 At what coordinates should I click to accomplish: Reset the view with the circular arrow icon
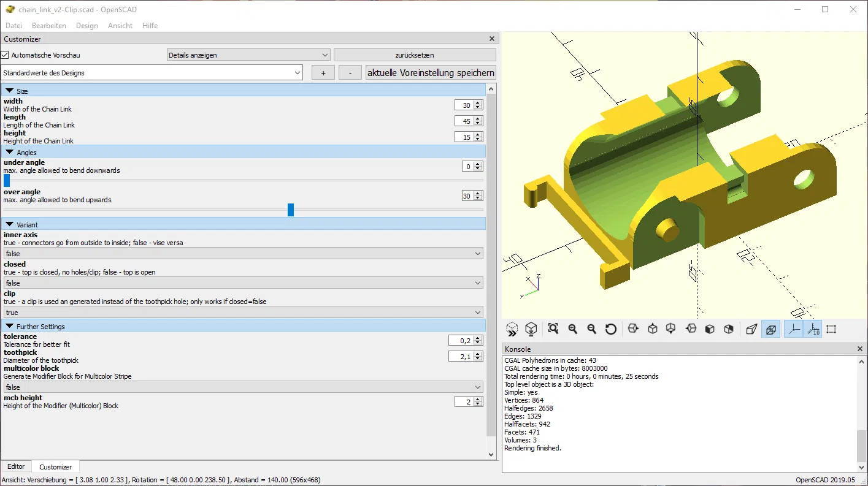click(610, 329)
